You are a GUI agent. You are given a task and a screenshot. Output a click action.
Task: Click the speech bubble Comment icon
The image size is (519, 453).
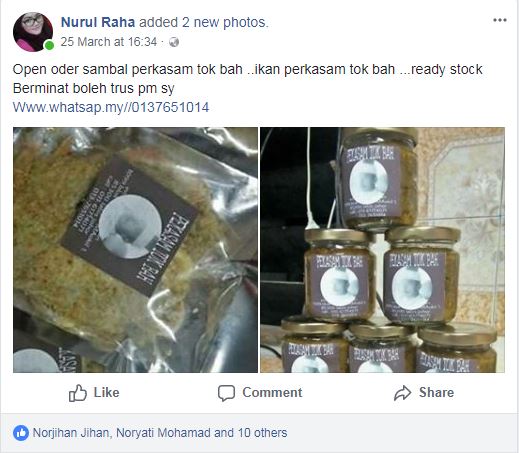click(226, 393)
